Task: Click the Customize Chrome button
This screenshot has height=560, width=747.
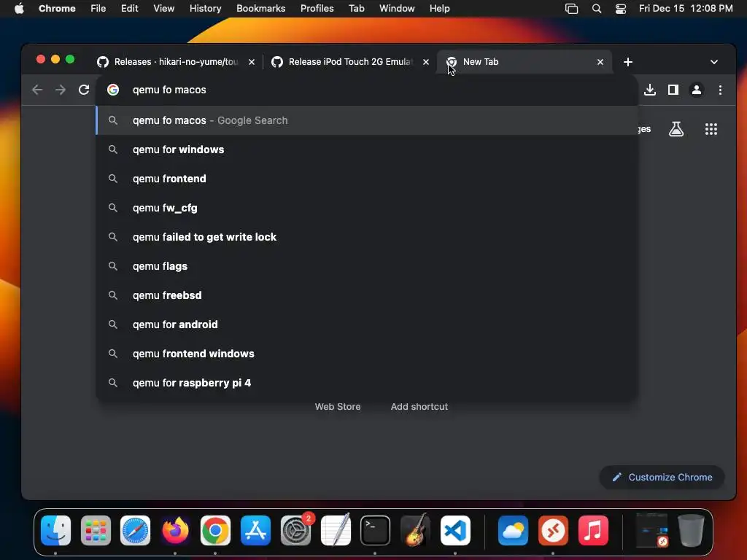Action: point(662,477)
